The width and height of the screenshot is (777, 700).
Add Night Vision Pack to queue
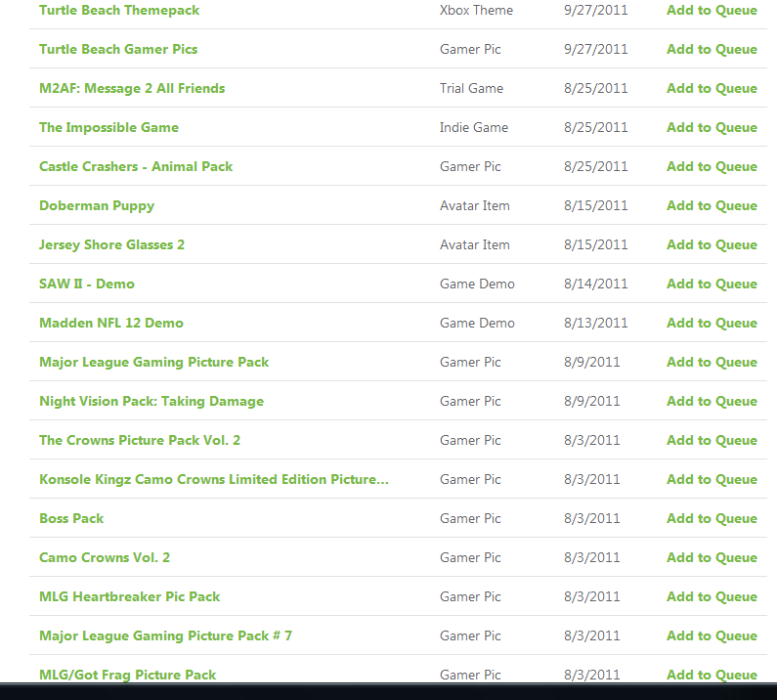click(712, 402)
